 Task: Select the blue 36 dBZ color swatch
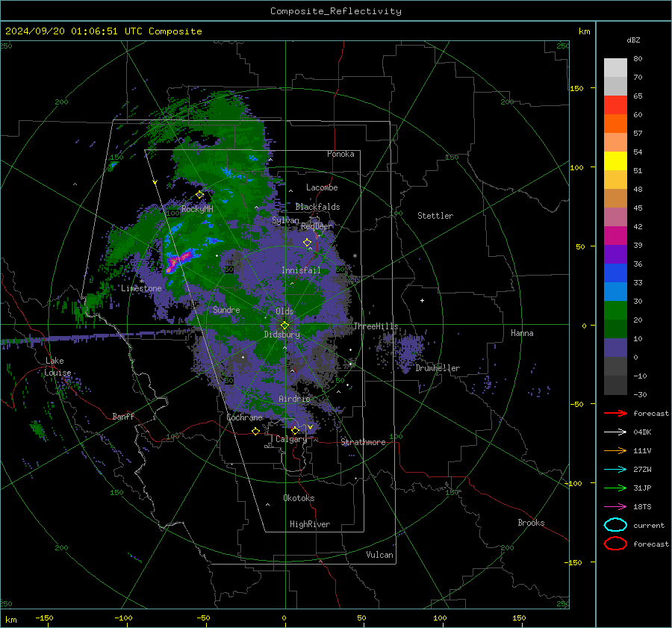click(615, 273)
